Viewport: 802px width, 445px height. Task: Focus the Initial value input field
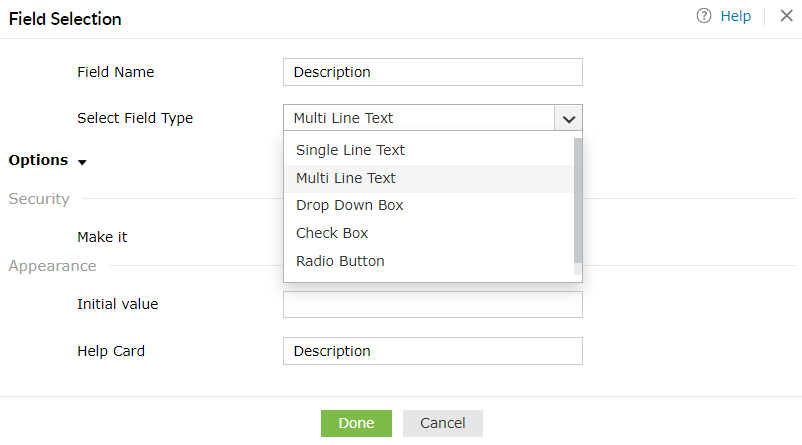[432, 304]
